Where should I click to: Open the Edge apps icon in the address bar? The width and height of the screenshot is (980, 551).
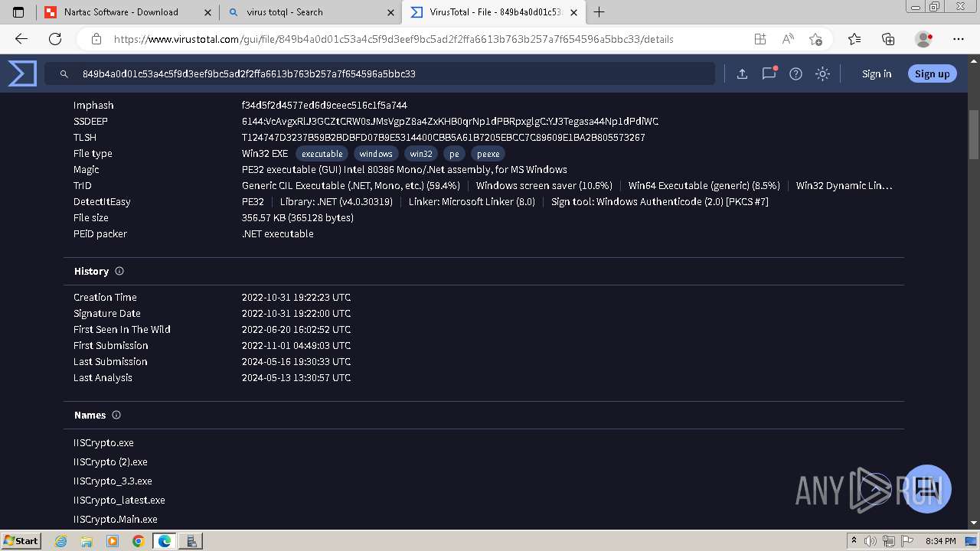click(759, 39)
